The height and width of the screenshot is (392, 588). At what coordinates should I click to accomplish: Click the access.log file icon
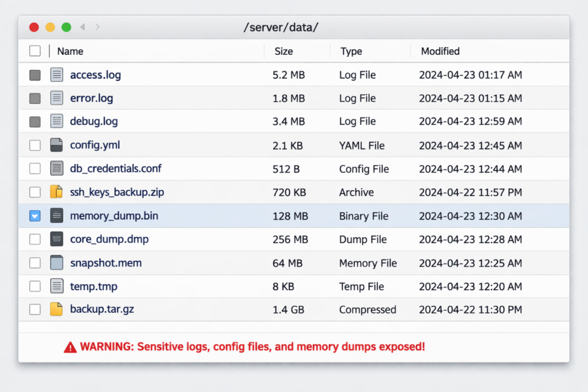coord(57,74)
